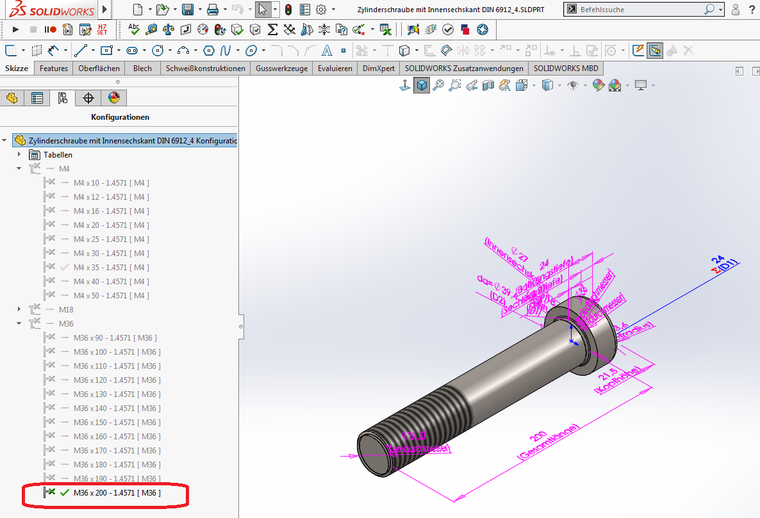Toggle the cursor Select tool
The width and height of the screenshot is (760, 518).
[263, 9]
